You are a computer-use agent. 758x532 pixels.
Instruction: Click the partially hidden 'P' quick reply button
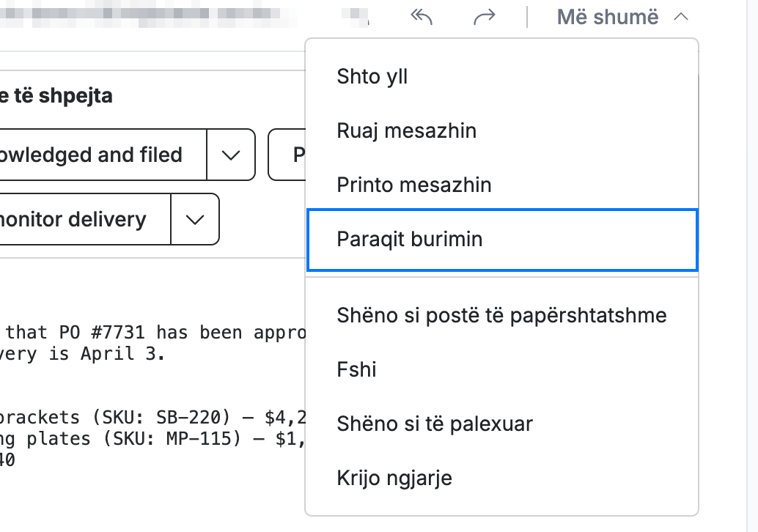[287, 155]
